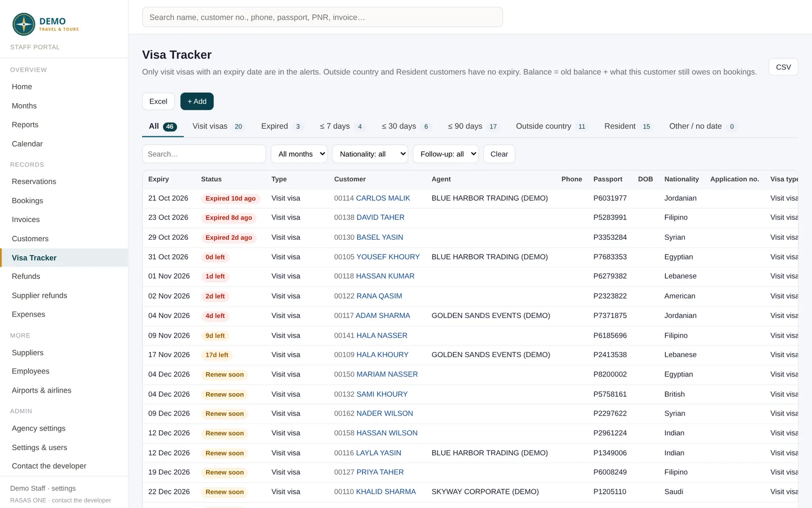Image resolution: width=812 pixels, height=508 pixels.
Task: Click the Expired 10d ago status badge
Action: point(230,199)
